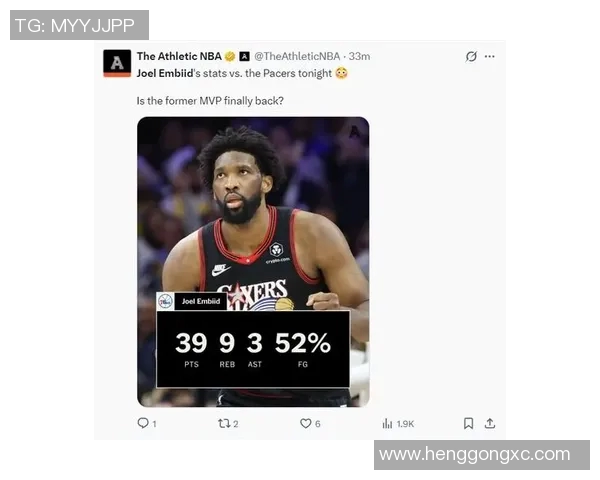Viewport: 600px width, 480px height.
Task: Click the small Athletic affiliate badge
Action: coord(245,56)
